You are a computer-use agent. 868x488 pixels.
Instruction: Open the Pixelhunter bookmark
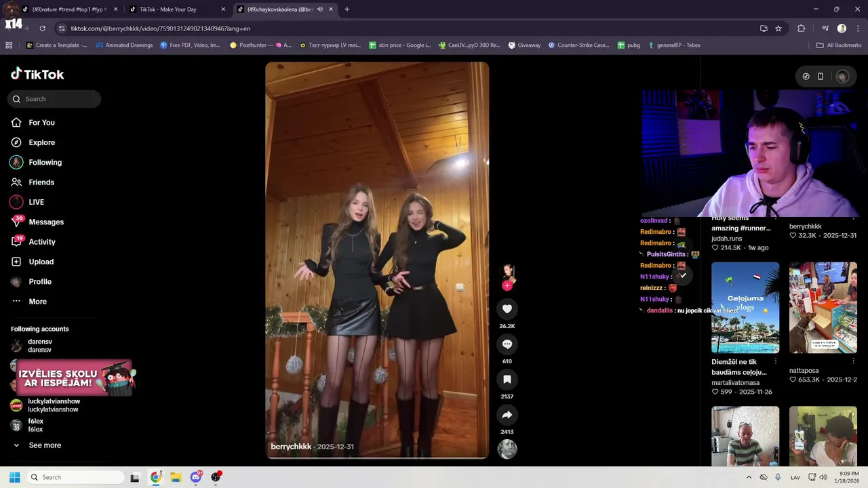click(x=260, y=45)
